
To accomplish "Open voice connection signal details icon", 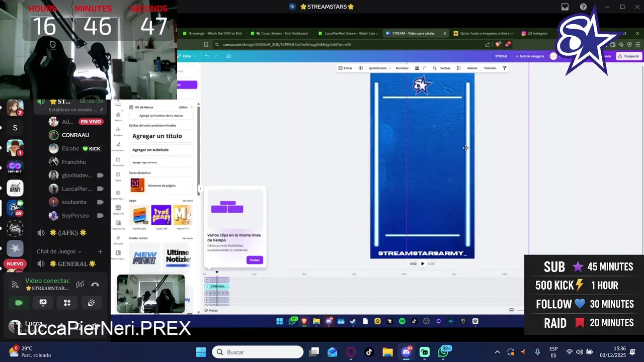I will pyautogui.click(x=15, y=285).
